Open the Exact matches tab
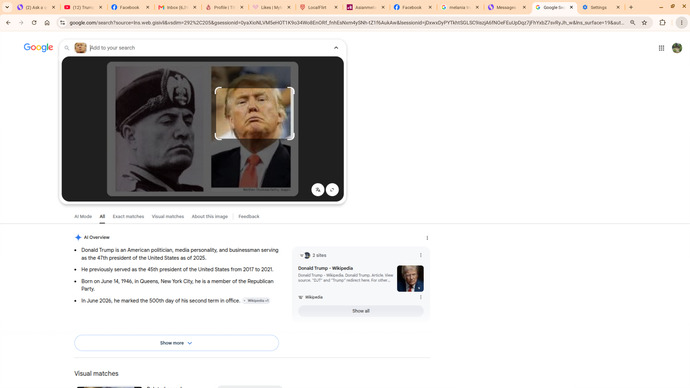This screenshot has height=388, width=690. pos(128,216)
